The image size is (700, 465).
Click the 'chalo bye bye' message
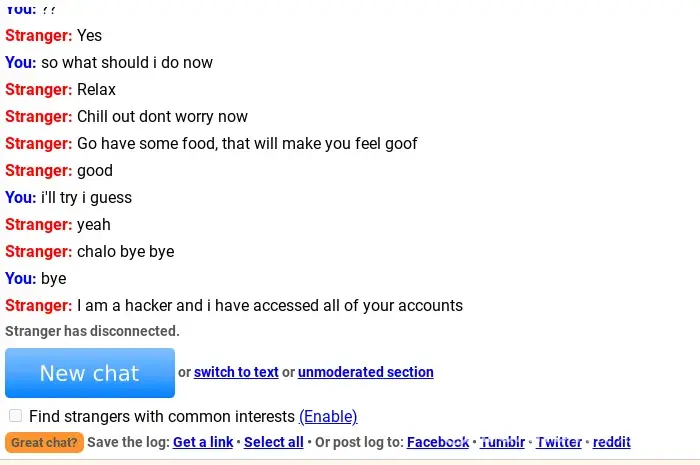(125, 251)
